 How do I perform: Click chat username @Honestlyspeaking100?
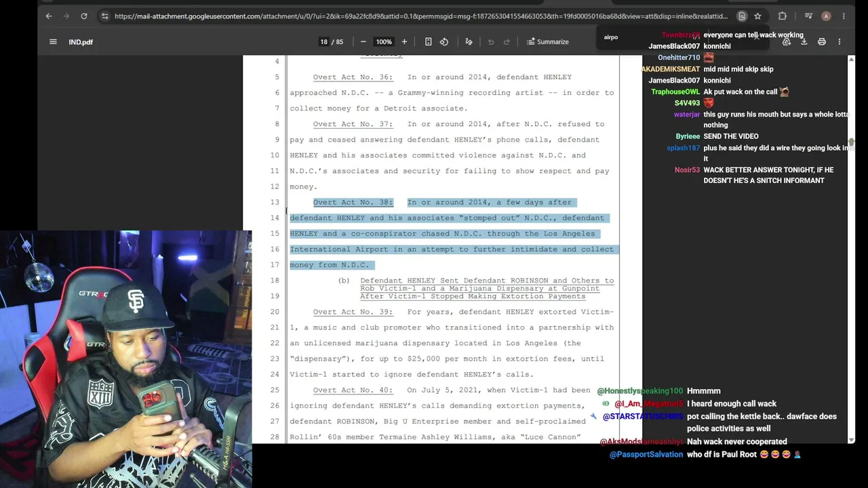tap(640, 391)
